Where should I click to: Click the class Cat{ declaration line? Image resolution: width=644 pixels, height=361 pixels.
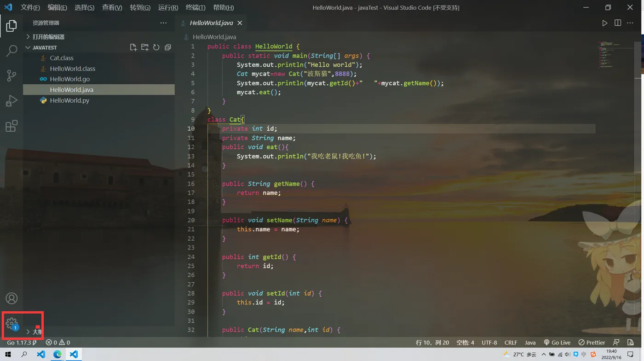click(x=226, y=120)
